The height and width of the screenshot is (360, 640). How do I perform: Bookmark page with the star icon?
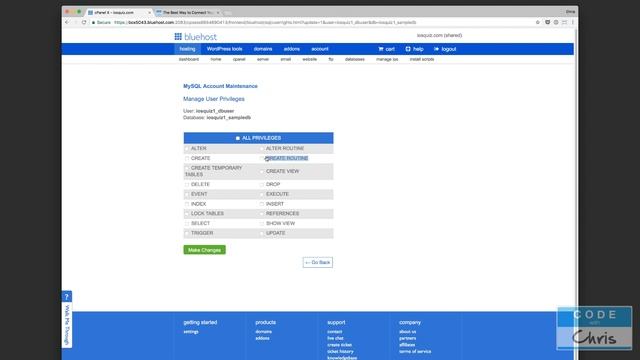(538, 22)
